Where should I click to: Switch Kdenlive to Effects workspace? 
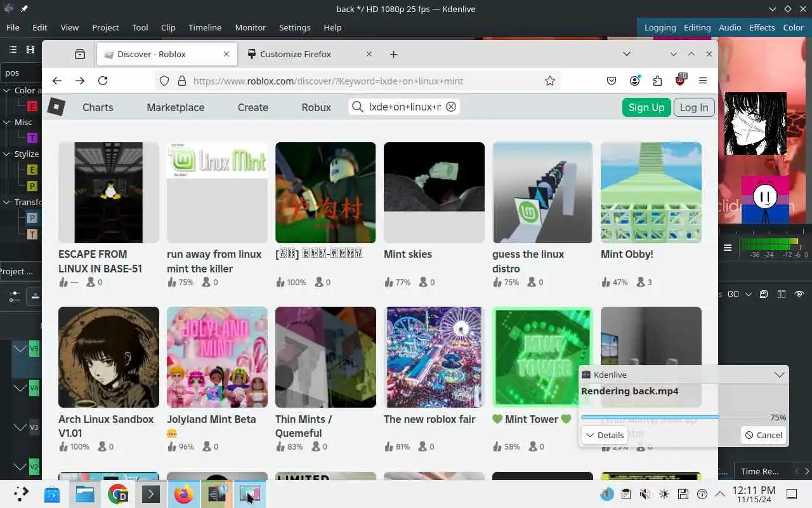(761, 27)
